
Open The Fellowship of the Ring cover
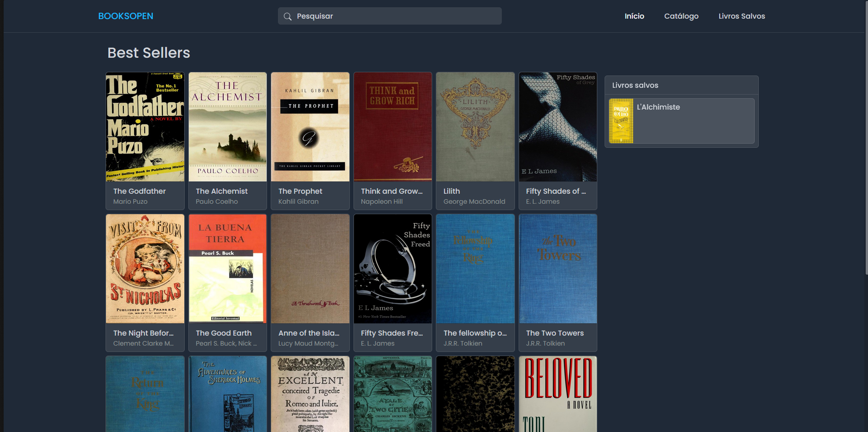pyautogui.click(x=475, y=269)
